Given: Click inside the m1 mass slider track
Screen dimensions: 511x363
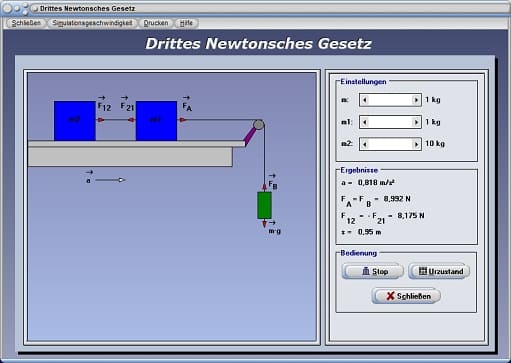Looking at the screenshot, I should click(390, 122).
